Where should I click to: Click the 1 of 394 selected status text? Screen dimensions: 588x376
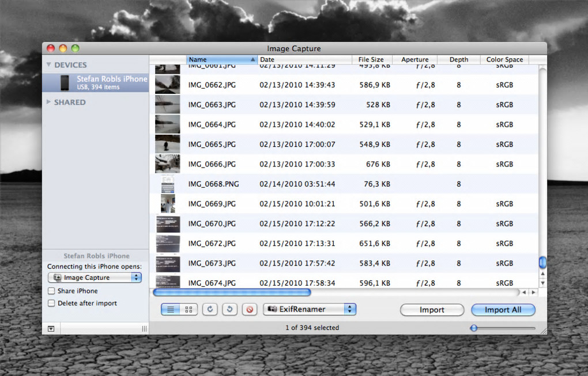[312, 328]
